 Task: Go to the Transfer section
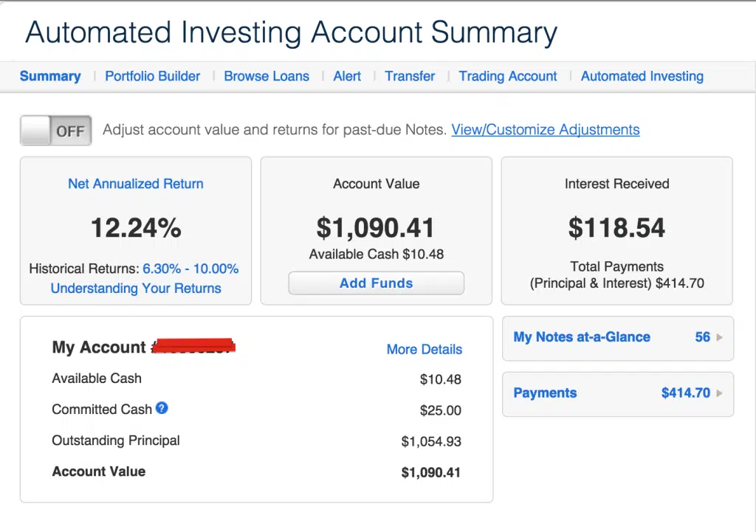410,76
